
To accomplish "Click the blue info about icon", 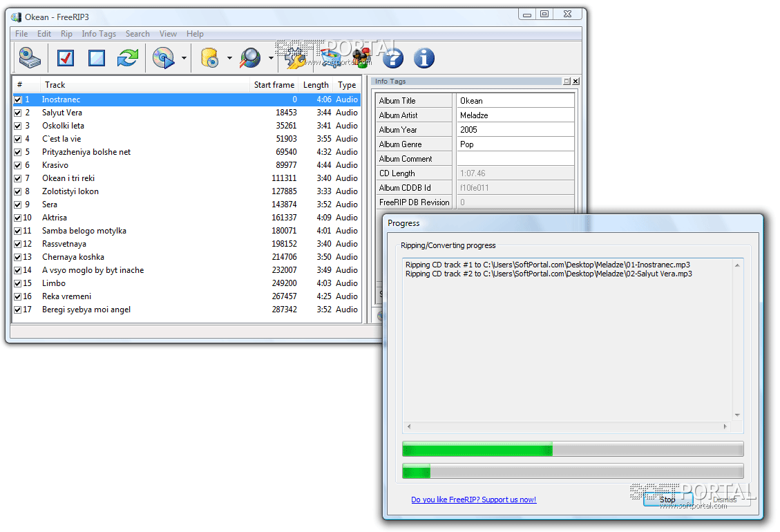I will [x=424, y=58].
